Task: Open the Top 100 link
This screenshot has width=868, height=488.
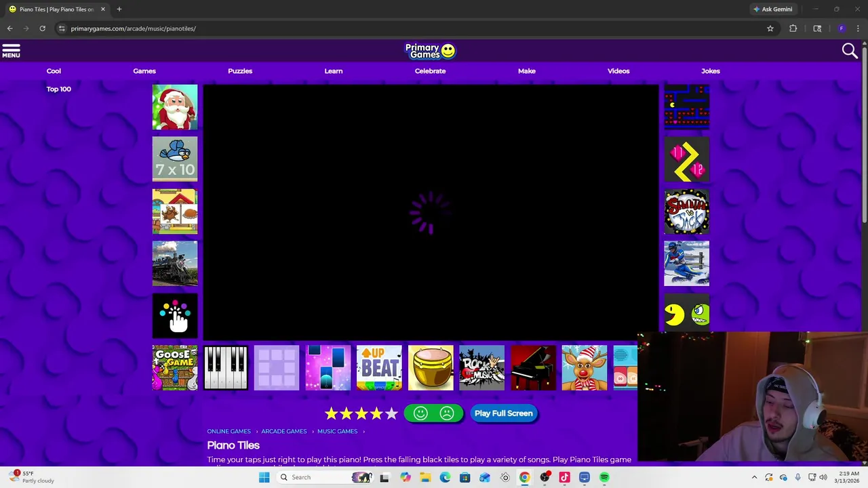Action: [x=58, y=89]
